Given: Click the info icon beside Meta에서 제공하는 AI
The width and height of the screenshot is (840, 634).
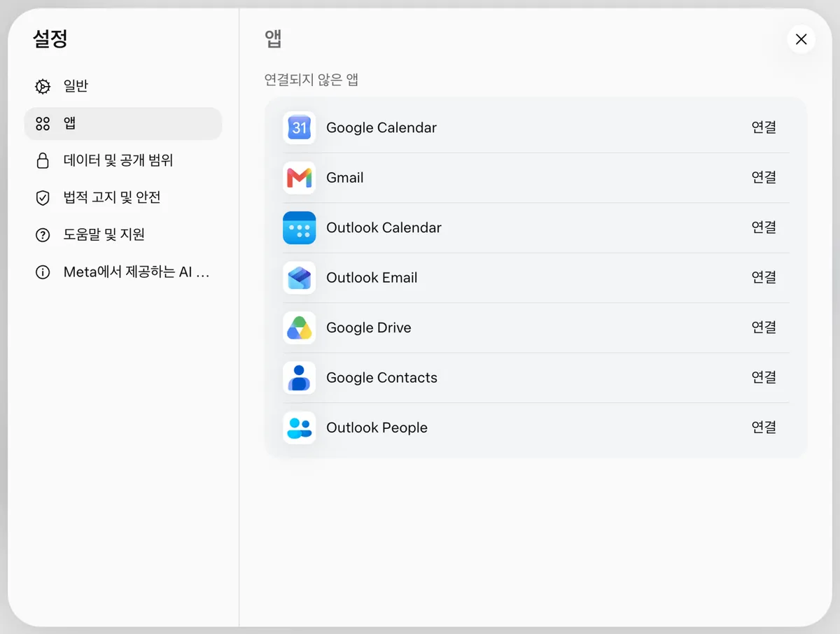Looking at the screenshot, I should (x=43, y=272).
